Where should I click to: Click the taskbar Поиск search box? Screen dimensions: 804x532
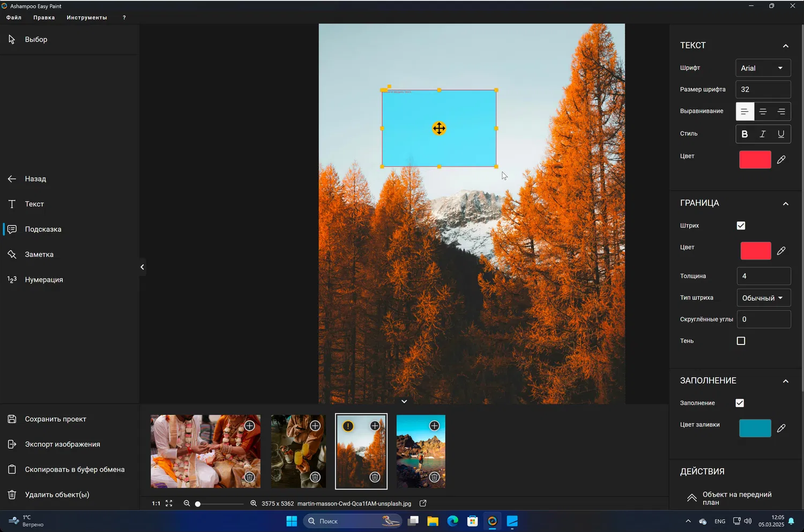click(x=353, y=521)
